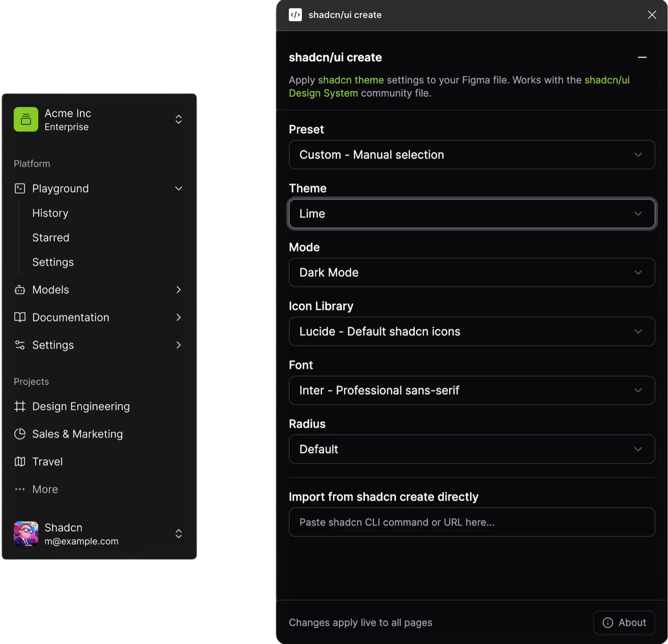Open the Font dropdown showing Inter
The height and width of the screenshot is (644, 668).
[x=472, y=390]
